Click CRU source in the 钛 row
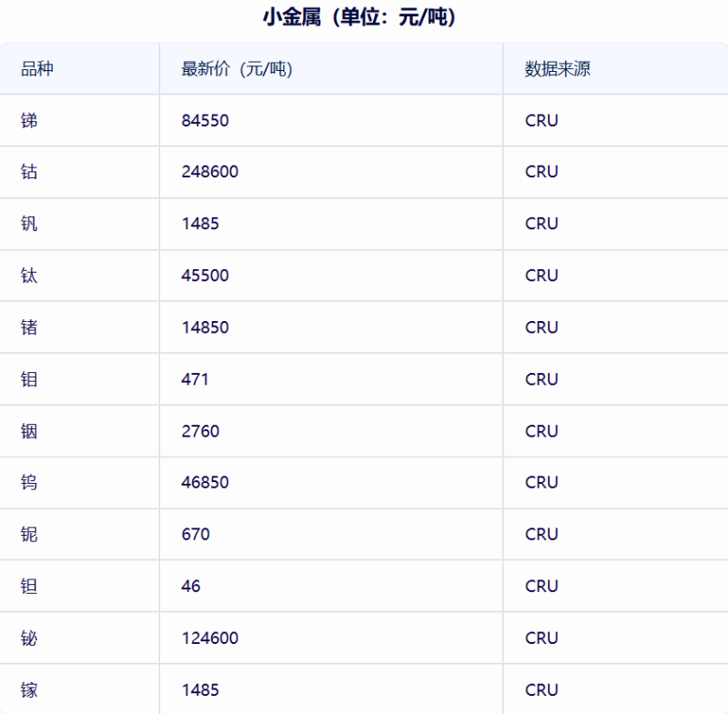Viewport: 728px width, 714px height. click(541, 276)
